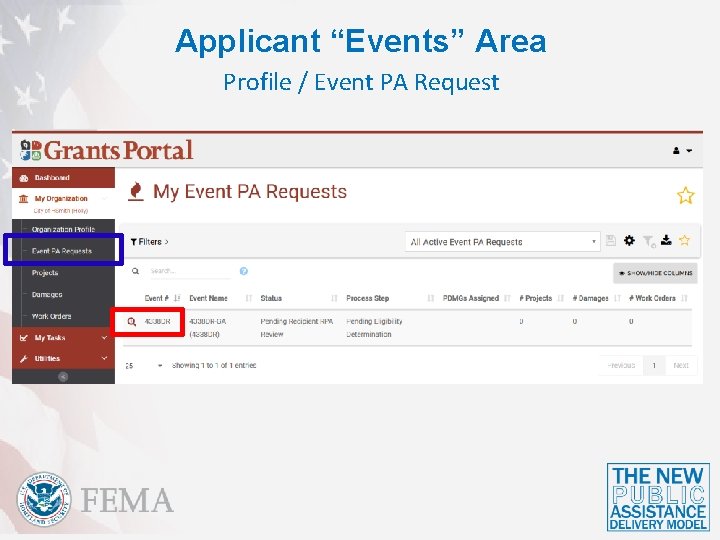Collapse the sidebar with the arrow button
The height and width of the screenshot is (540, 720).
pyautogui.click(x=63, y=377)
